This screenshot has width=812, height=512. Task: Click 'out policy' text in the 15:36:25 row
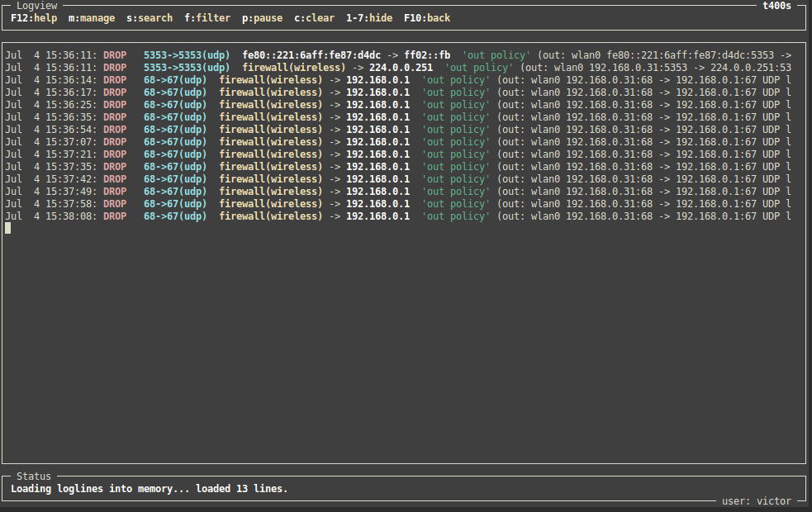(x=456, y=105)
